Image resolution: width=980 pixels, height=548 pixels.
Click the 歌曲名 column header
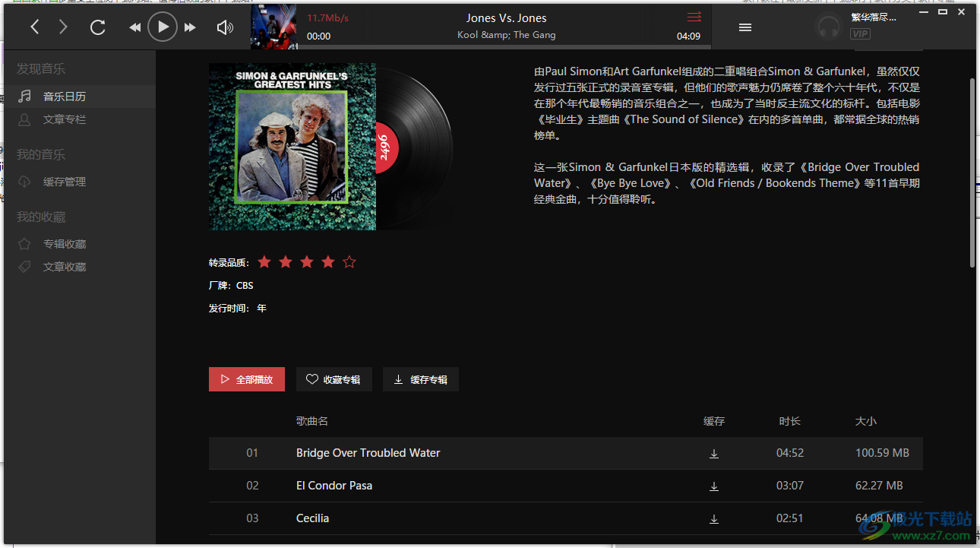tap(312, 421)
